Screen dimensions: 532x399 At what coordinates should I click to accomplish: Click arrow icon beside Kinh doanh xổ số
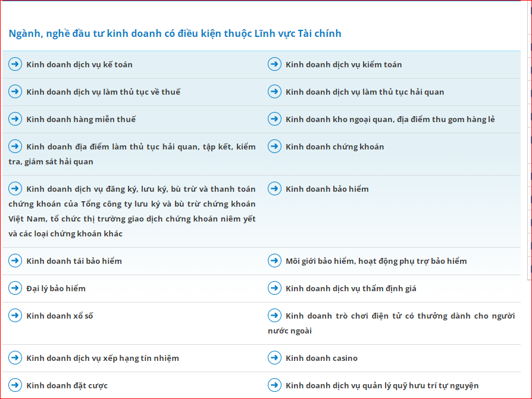tap(15, 316)
